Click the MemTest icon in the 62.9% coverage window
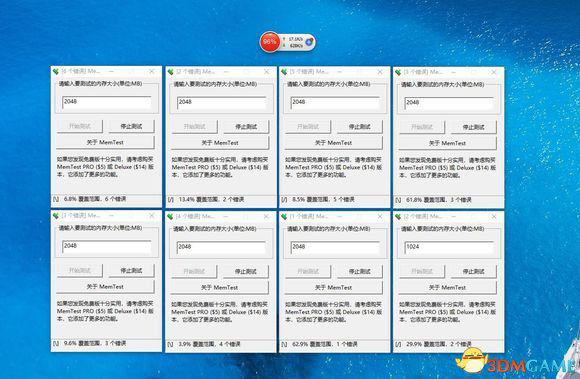 (284, 216)
